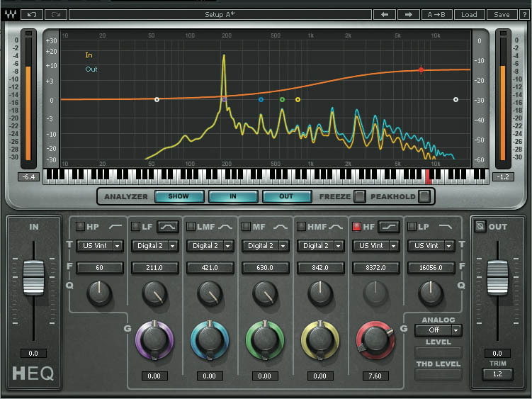Open LMF type dropdown Digital 2

pyautogui.click(x=210, y=245)
